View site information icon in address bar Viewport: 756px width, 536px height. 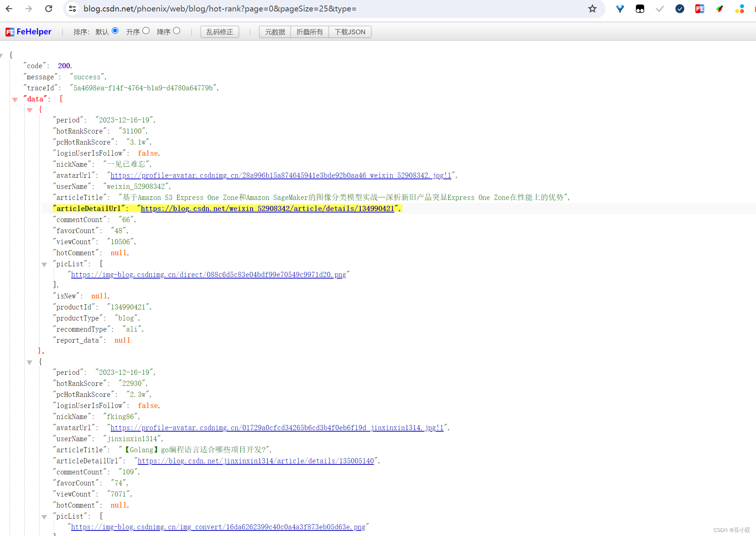tap(73, 8)
